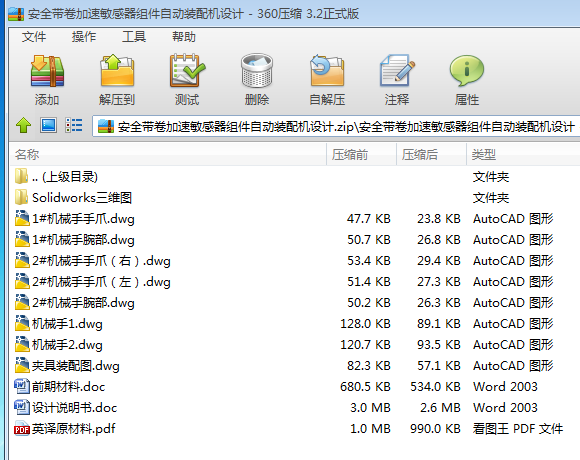Image resolution: width=580 pixels, height=460 pixels.
Task: Select the 机械手2.dwg file icon
Action: [22, 344]
